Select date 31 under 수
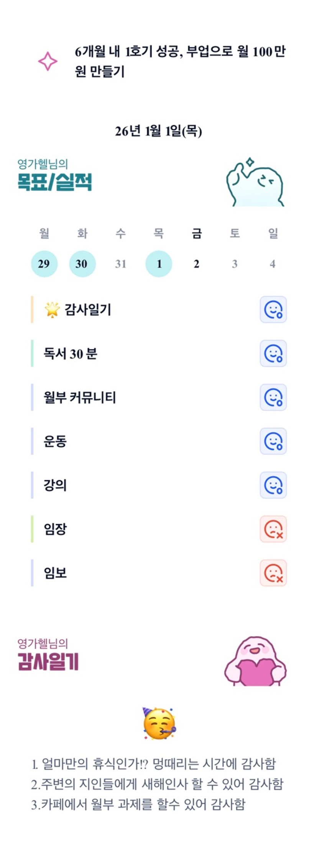The height and width of the screenshot is (868, 317). coord(120,264)
